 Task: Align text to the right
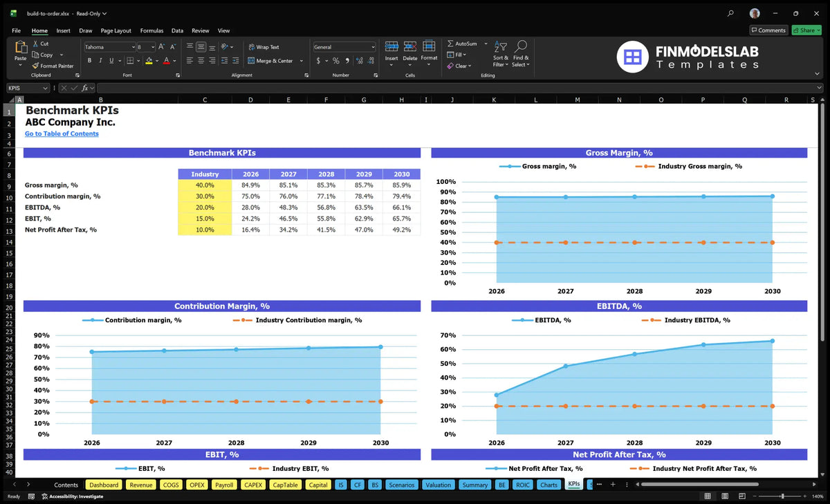coord(212,61)
